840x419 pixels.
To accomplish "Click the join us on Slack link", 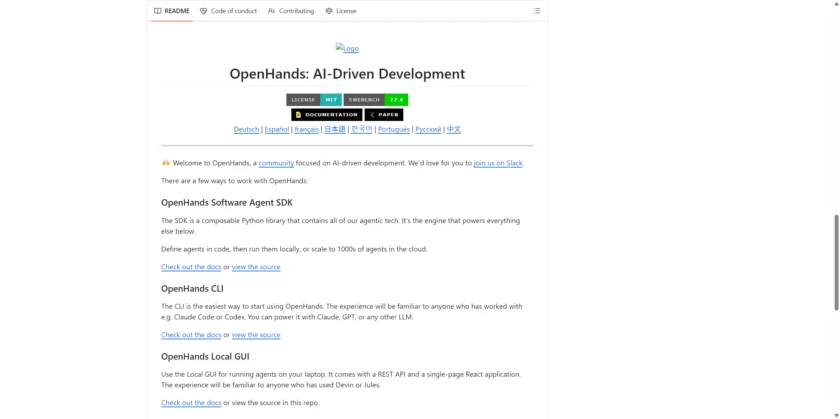I will point(498,163).
